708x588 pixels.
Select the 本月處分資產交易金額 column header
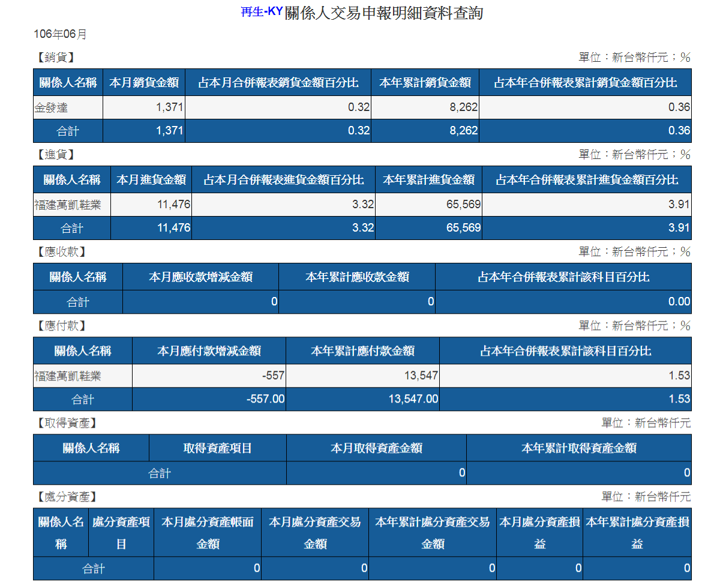[315, 533]
